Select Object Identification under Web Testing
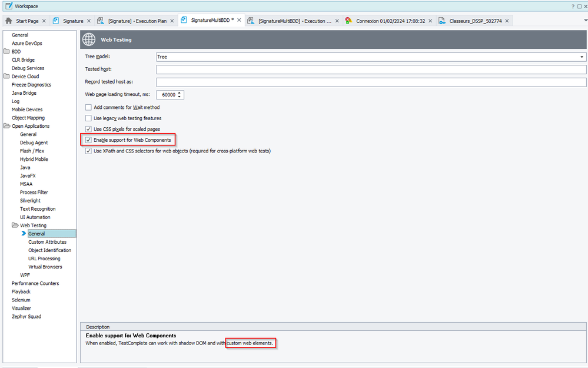Viewport: 588px width, 368px height. coord(49,250)
